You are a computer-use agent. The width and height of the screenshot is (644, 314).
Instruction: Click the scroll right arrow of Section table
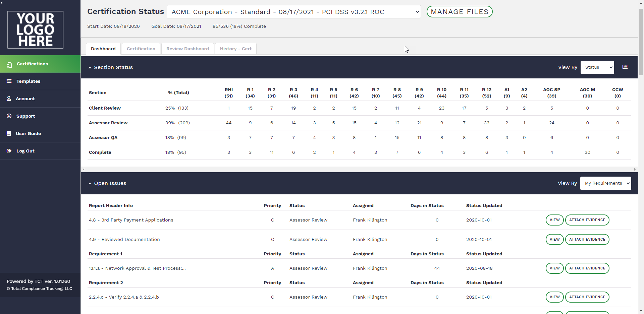(x=635, y=170)
